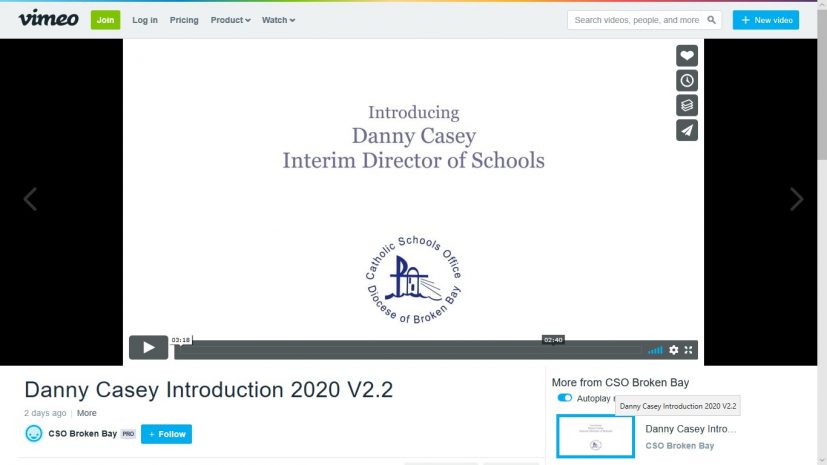
Task: Add video to Watch Later clock icon
Action: click(x=686, y=81)
